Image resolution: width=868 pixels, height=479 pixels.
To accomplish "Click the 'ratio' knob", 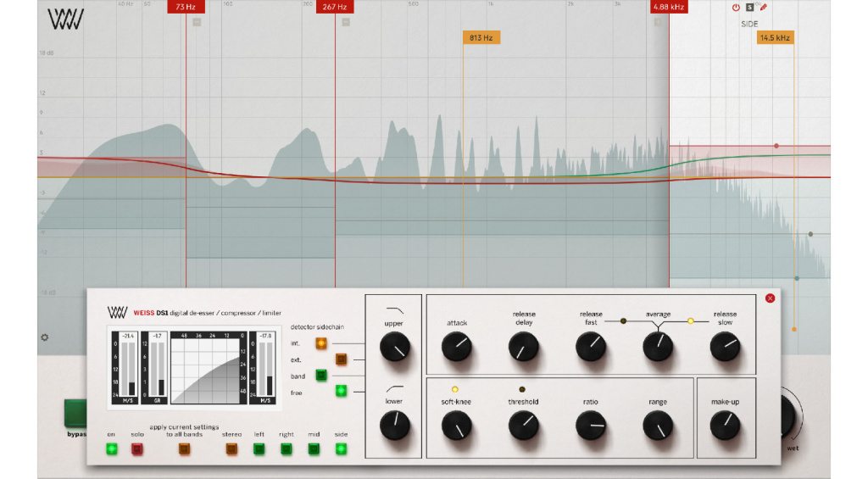I will [591, 426].
